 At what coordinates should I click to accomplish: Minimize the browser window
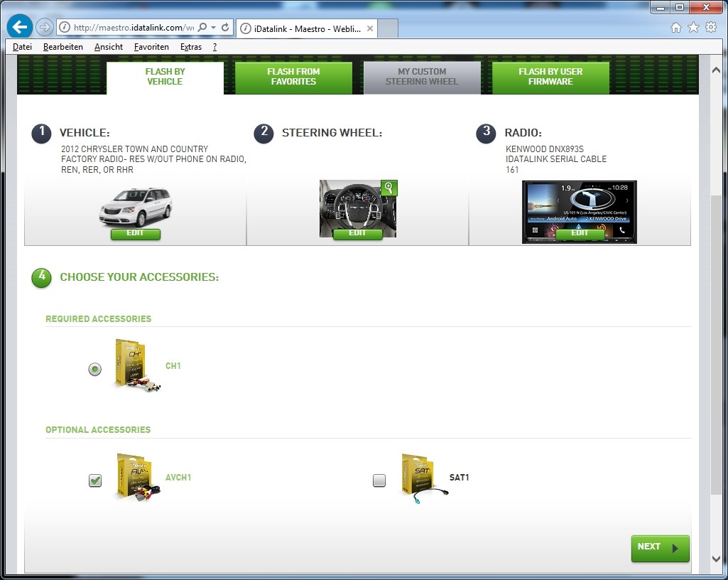pyautogui.click(x=660, y=7)
